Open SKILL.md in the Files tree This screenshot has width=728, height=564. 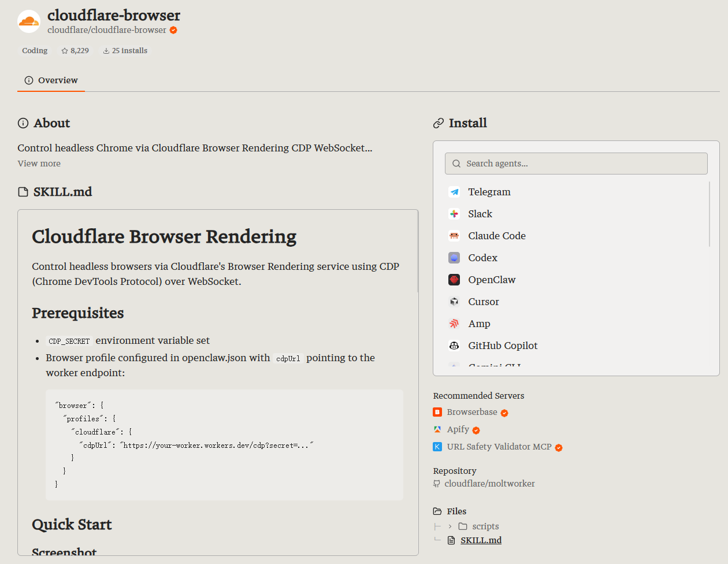point(481,540)
